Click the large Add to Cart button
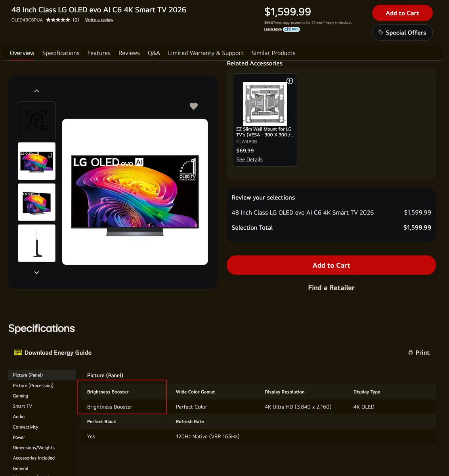 coord(331,265)
